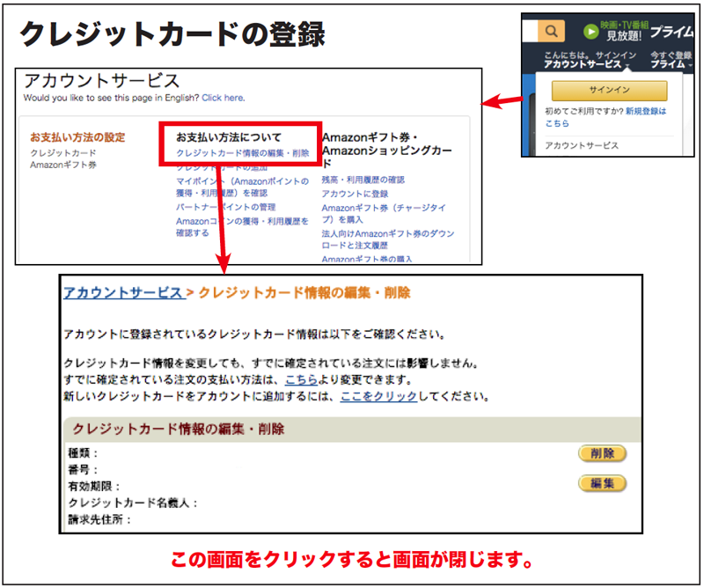Image resolution: width=704 pixels, height=588 pixels.
Task: Open the パートナーポイントの管理 link
Action: 226,207
